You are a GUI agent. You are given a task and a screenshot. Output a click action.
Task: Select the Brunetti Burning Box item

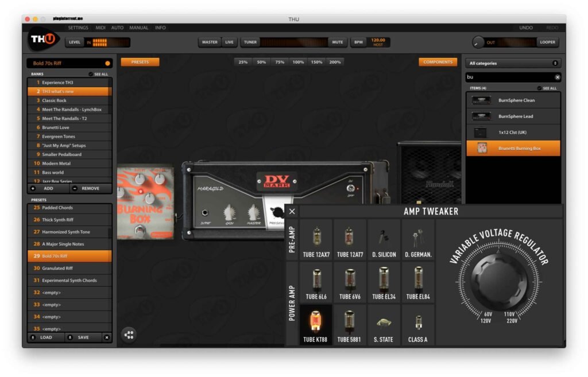point(513,149)
